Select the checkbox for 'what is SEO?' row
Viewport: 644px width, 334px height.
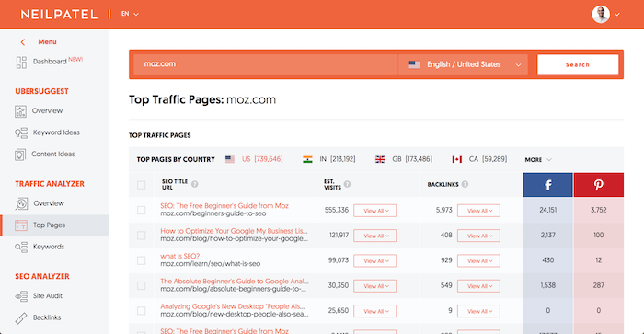(142, 260)
